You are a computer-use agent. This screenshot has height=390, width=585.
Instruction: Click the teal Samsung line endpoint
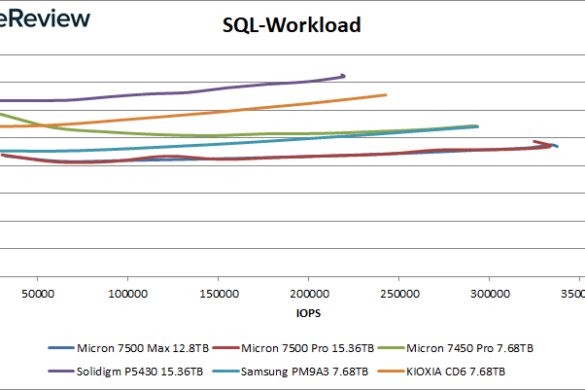click(x=477, y=127)
